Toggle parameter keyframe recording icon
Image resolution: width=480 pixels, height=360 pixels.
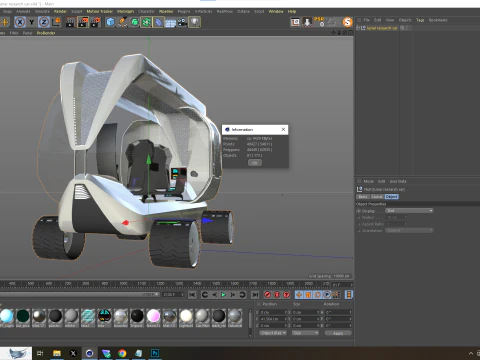pyautogui.click(x=327, y=295)
